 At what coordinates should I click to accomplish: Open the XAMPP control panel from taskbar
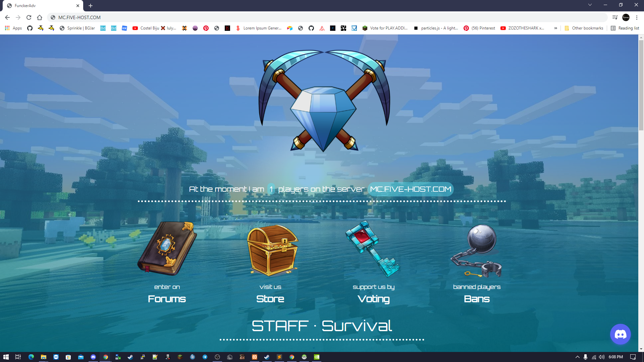(255, 357)
